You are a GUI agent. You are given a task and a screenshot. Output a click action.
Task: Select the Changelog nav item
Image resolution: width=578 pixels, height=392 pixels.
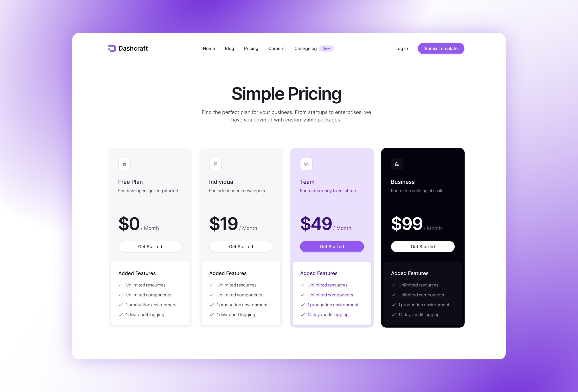305,48
